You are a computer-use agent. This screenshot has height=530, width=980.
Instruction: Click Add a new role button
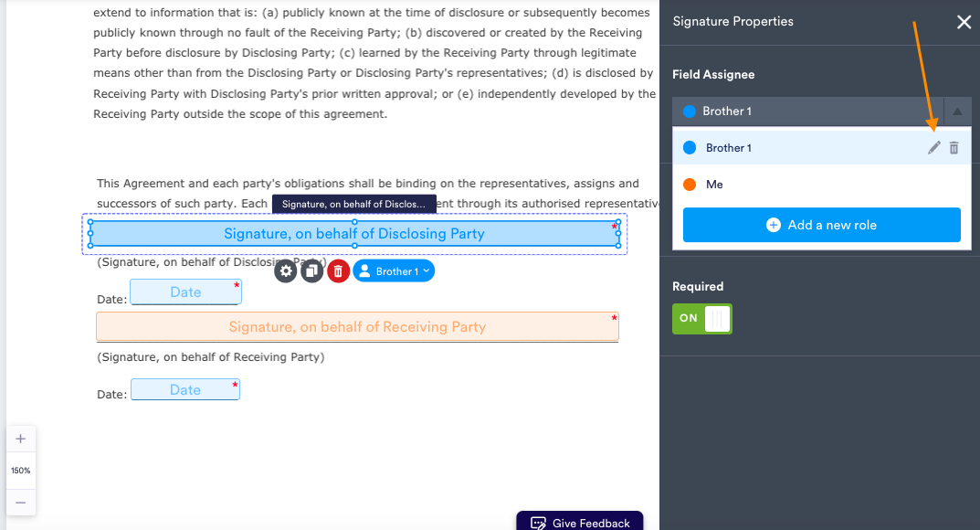point(821,225)
